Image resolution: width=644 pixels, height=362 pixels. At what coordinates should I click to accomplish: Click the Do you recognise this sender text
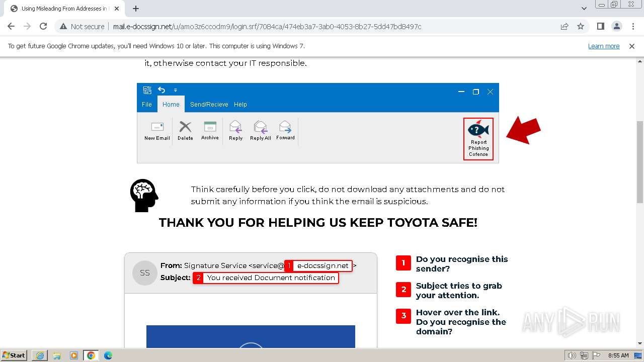pos(462,264)
